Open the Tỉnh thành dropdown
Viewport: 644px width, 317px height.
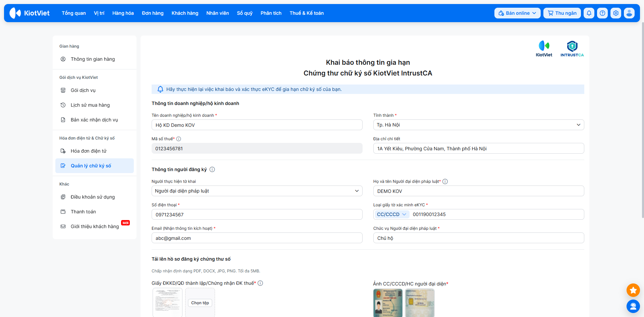coord(479,125)
